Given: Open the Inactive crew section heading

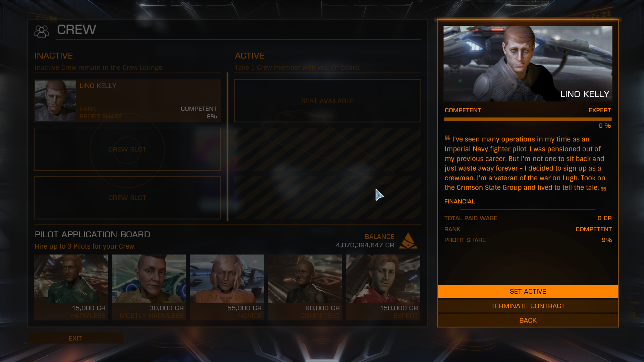Looking at the screenshot, I should point(54,56).
